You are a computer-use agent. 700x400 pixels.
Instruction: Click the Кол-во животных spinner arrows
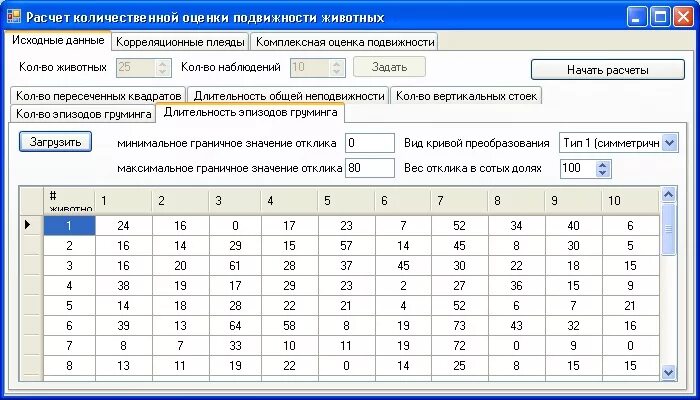pos(162,68)
